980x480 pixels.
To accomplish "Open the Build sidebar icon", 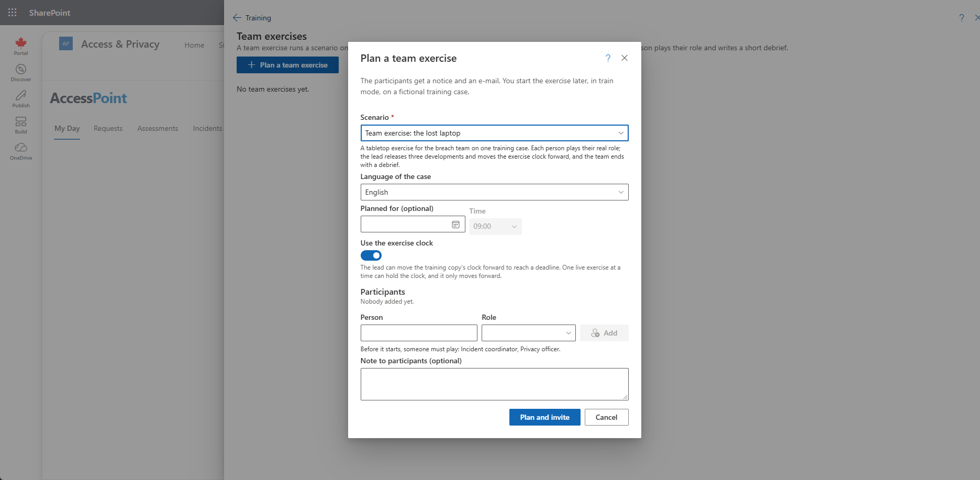I will tap(21, 125).
